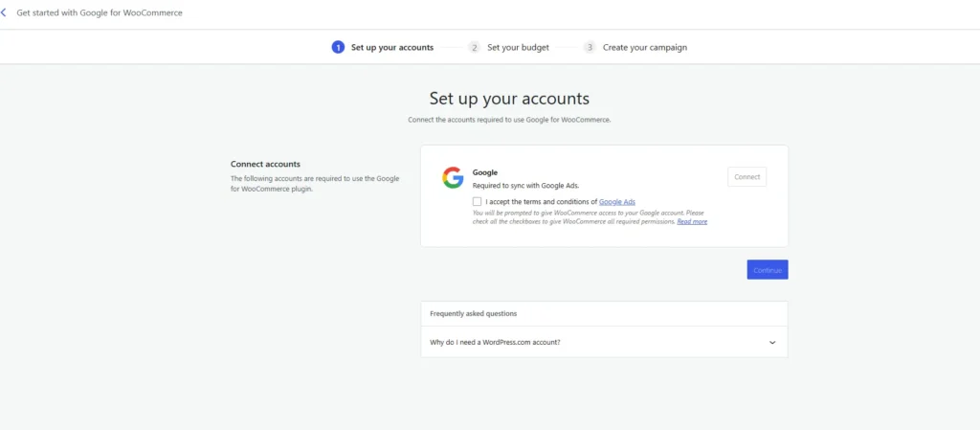Open the 'Read more' permissions link
The width and height of the screenshot is (980, 430).
[x=692, y=222]
